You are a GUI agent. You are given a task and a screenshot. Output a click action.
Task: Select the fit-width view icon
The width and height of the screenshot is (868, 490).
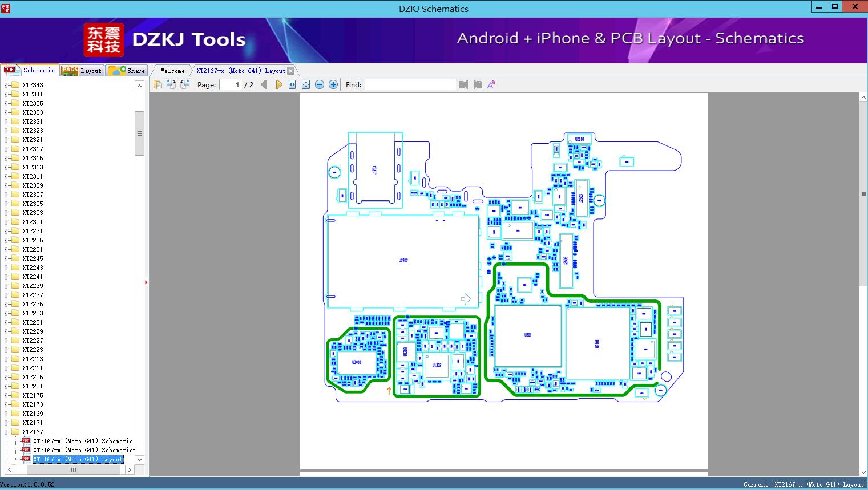tap(292, 84)
